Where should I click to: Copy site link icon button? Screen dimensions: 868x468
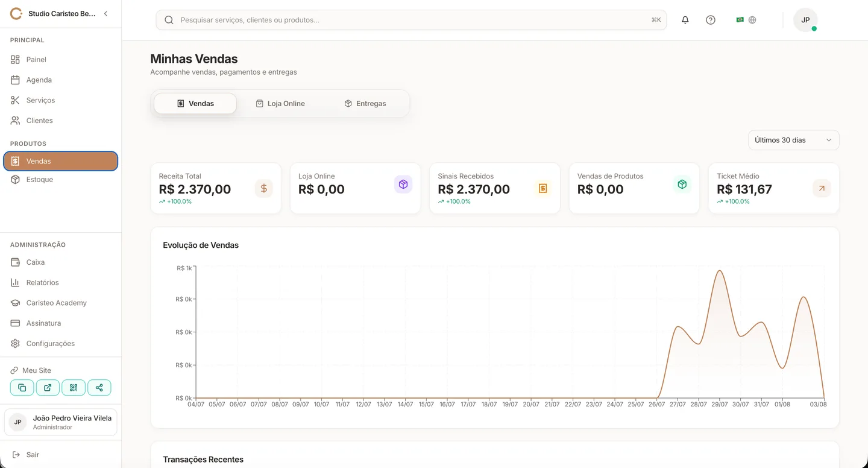click(x=22, y=388)
